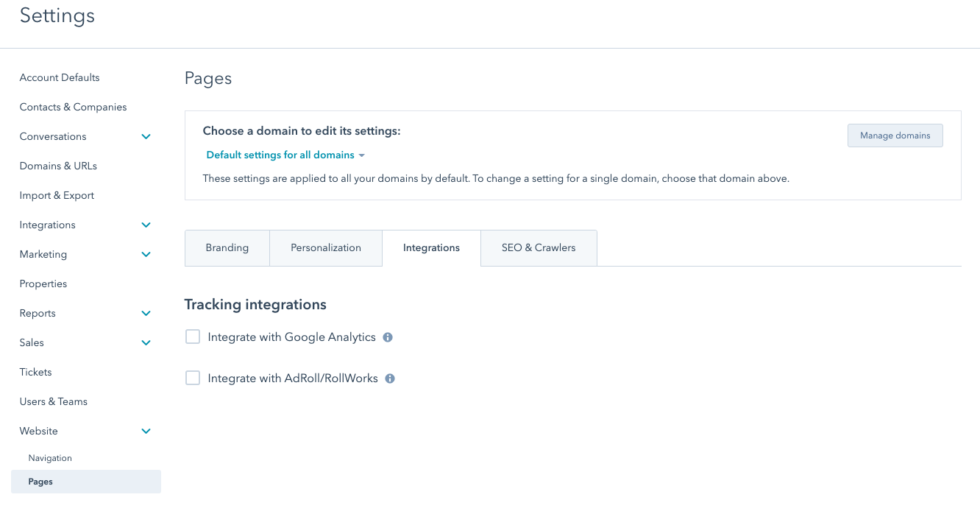980x514 pixels.
Task: Enable Integrate with Google Analytics
Action: click(x=192, y=337)
